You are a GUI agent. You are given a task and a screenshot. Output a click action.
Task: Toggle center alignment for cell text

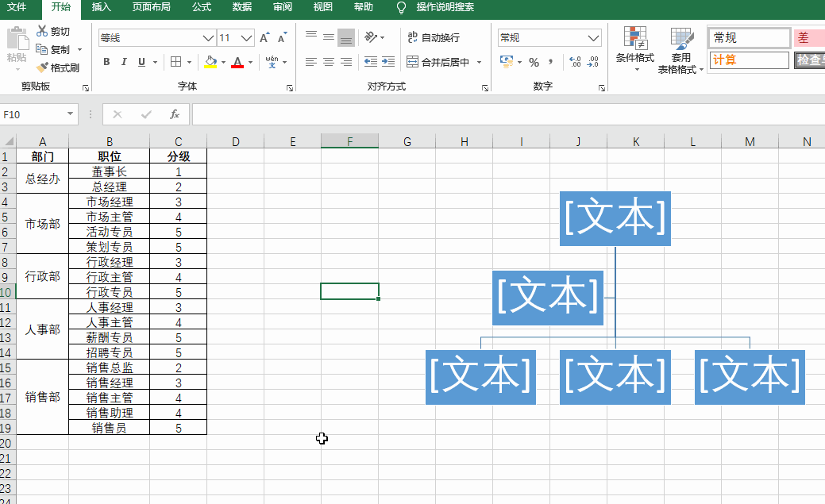[x=328, y=61]
